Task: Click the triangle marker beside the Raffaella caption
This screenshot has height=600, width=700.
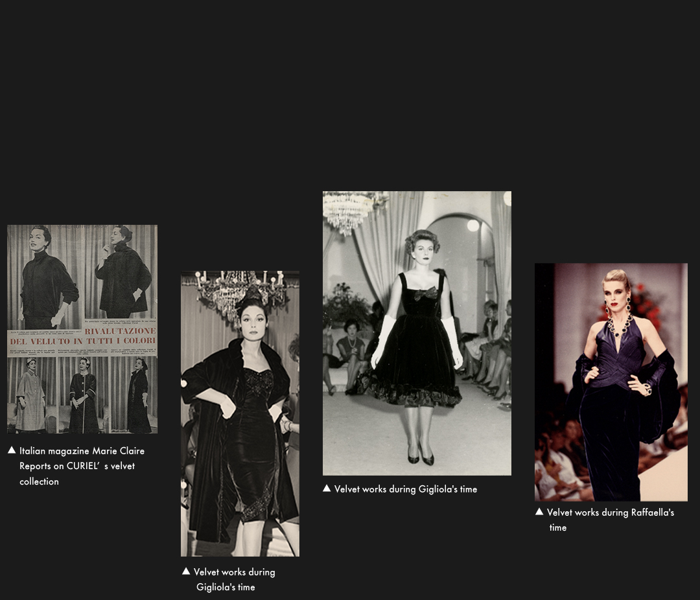Action: pyautogui.click(x=539, y=512)
